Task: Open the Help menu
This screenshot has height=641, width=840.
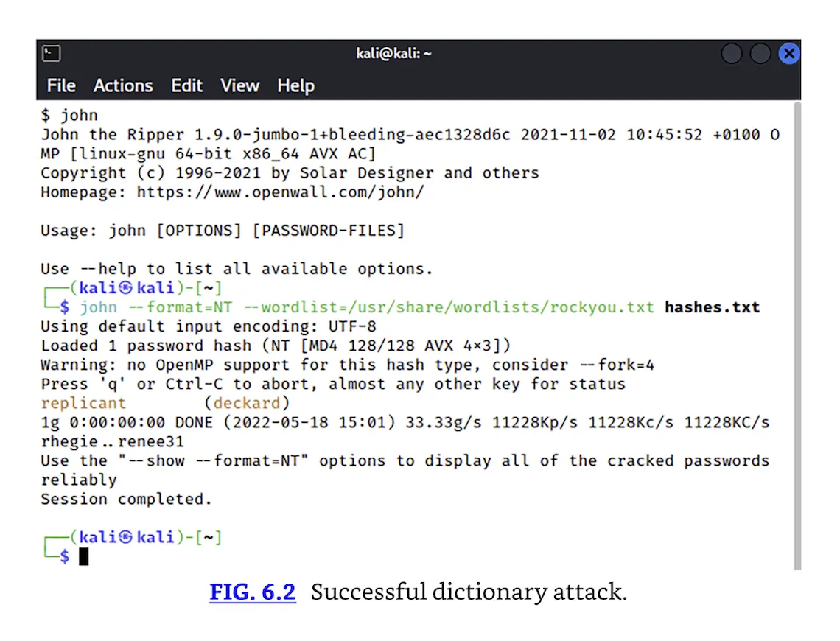Action: 295,86
